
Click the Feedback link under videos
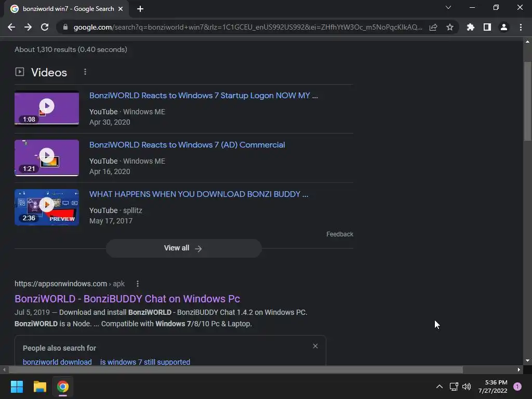click(340, 234)
